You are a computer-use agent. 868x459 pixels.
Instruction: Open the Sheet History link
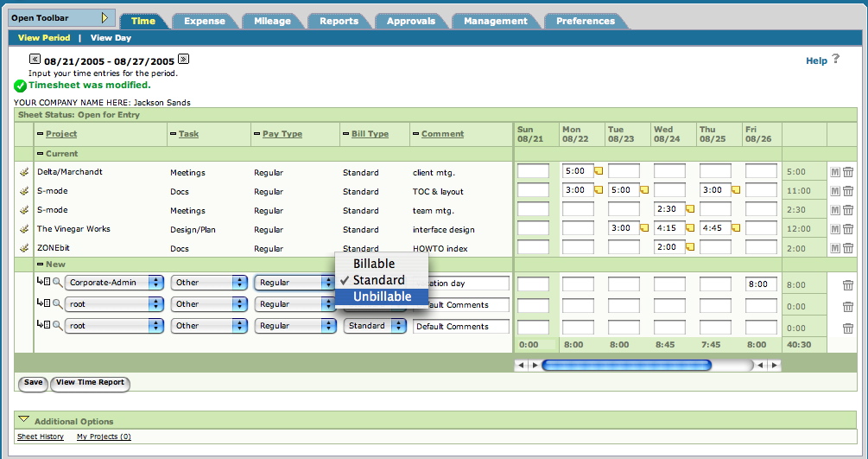coord(41,437)
